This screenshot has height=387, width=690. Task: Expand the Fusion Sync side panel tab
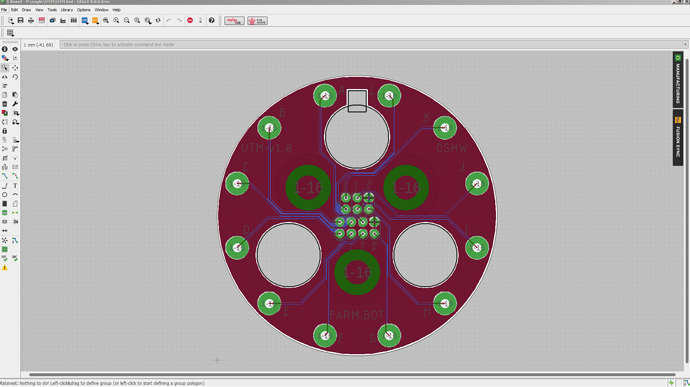coord(678,138)
